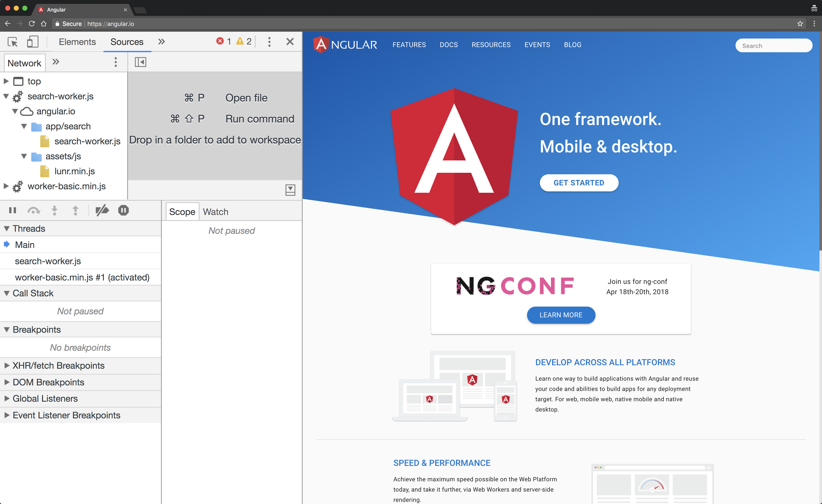
Task: Reload the page with refresh icon
Action: click(x=32, y=24)
